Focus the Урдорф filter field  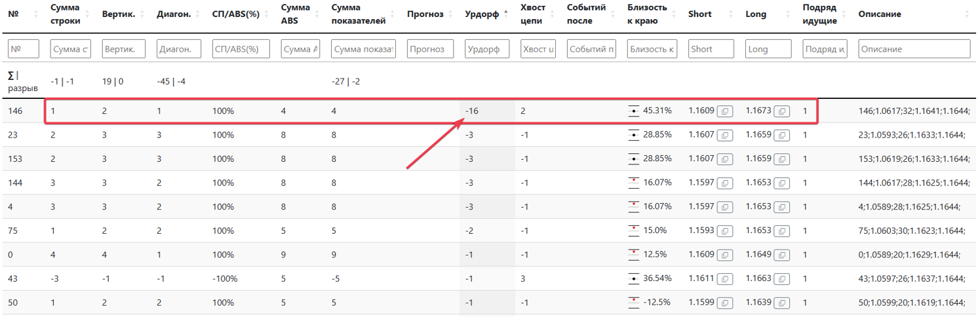[x=486, y=49]
